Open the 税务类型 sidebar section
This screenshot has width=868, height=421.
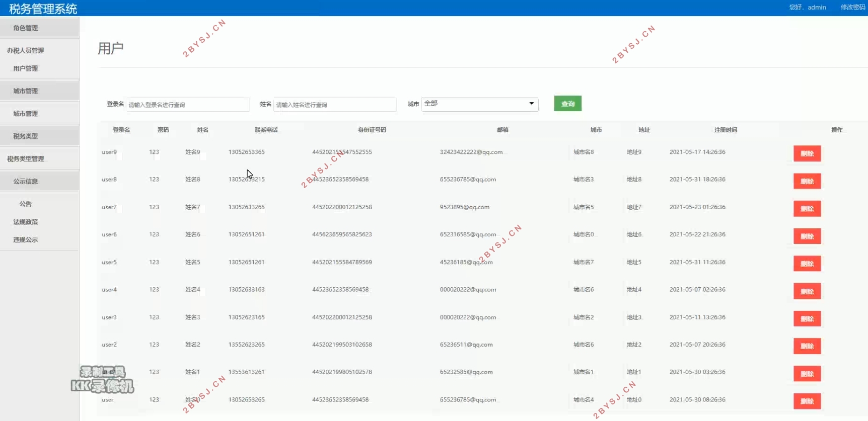(x=40, y=136)
